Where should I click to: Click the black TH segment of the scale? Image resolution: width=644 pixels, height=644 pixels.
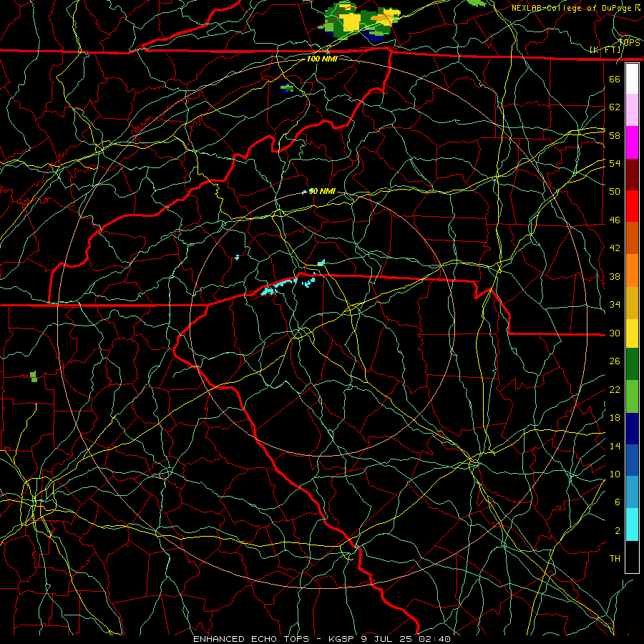632,557
